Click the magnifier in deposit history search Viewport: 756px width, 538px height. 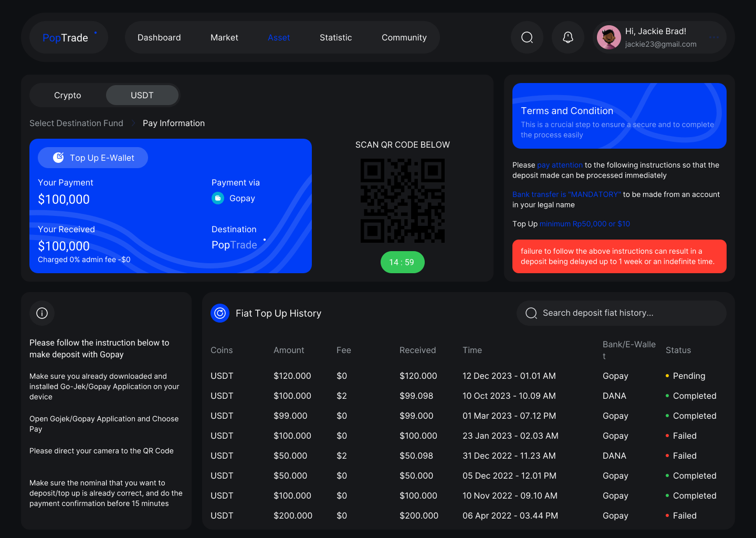(x=531, y=313)
